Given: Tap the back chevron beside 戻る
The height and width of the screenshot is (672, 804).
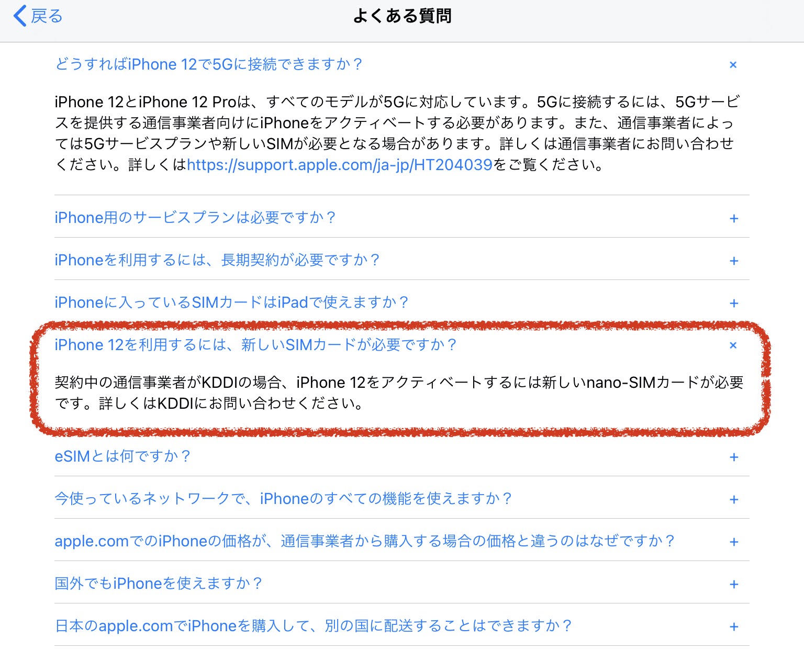Looking at the screenshot, I should pyautogui.click(x=20, y=16).
